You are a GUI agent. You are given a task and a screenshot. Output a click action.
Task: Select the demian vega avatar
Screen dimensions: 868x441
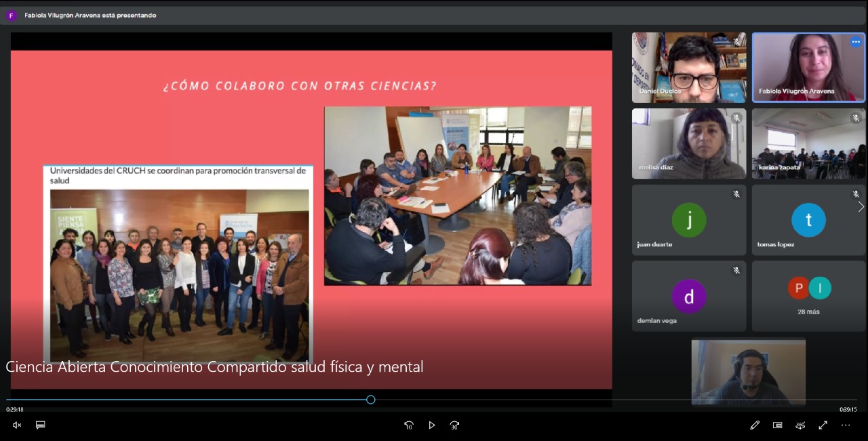[689, 296]
